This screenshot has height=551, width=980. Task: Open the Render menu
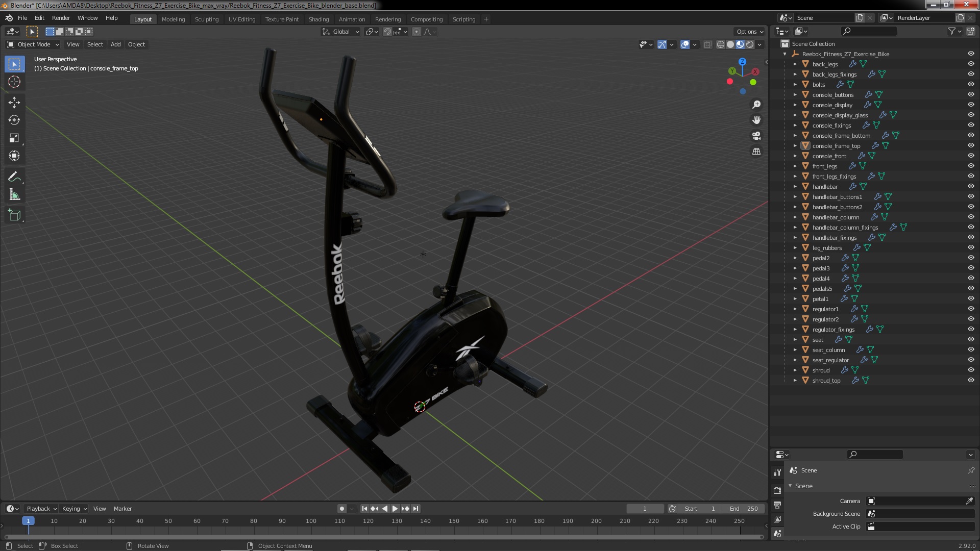tap(61, 18)
